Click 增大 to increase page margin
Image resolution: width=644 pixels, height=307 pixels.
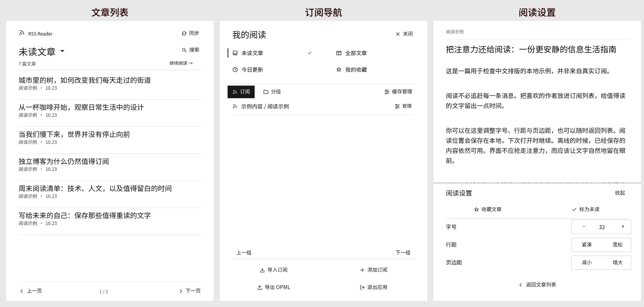pyautogui.click(x=618, y=263)
